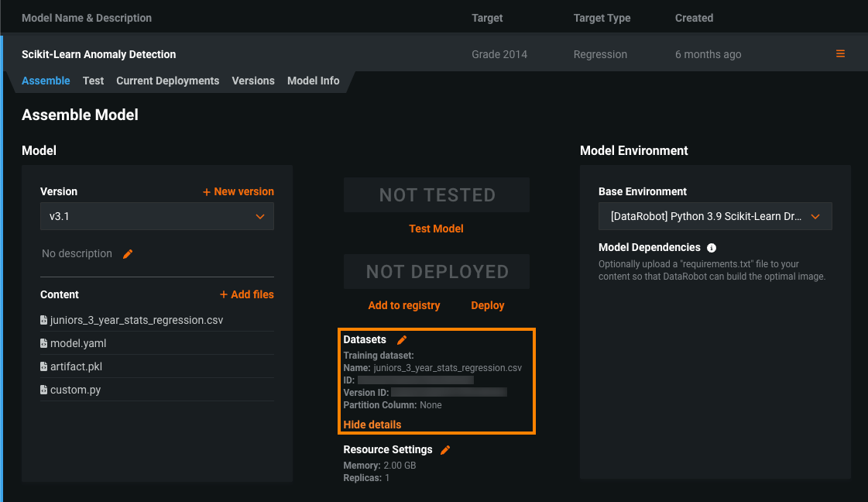Open the Version v3.1 dropdown
Viewport: 868px width, 502px height.
coord(157,217)
